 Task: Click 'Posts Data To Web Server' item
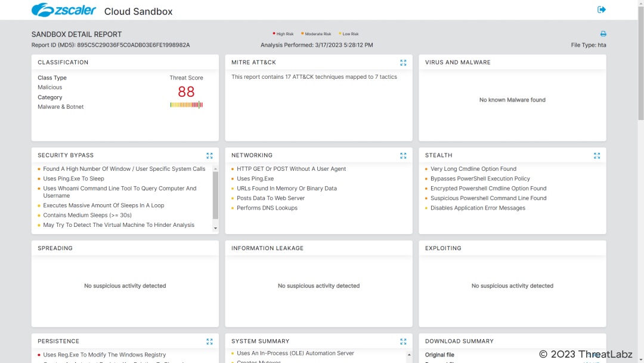coord(270,198)
